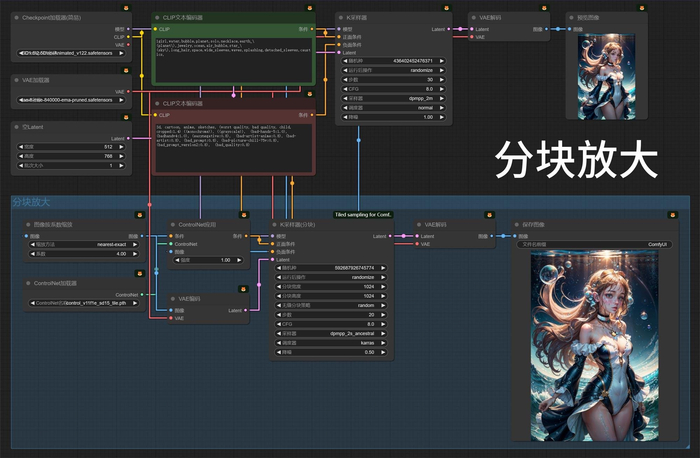
Task: Click the large upscaled image in 保存图像 node
Action: tap(594, 346)
